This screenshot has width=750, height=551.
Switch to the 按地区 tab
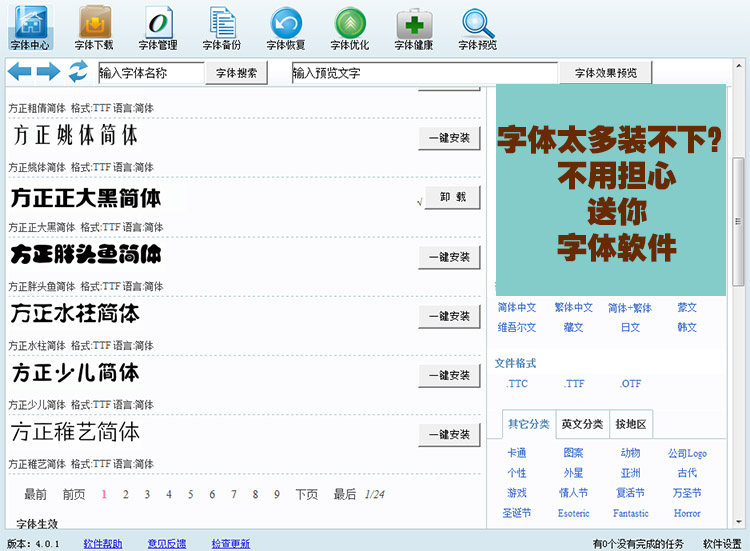(x=631, y=424)
